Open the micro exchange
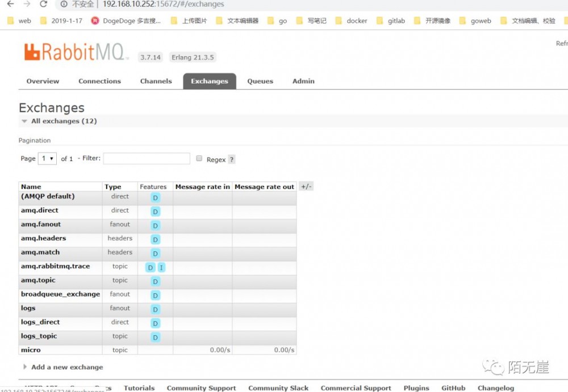The height and width of the screenshot is (392, 568). tap(31, 350)
